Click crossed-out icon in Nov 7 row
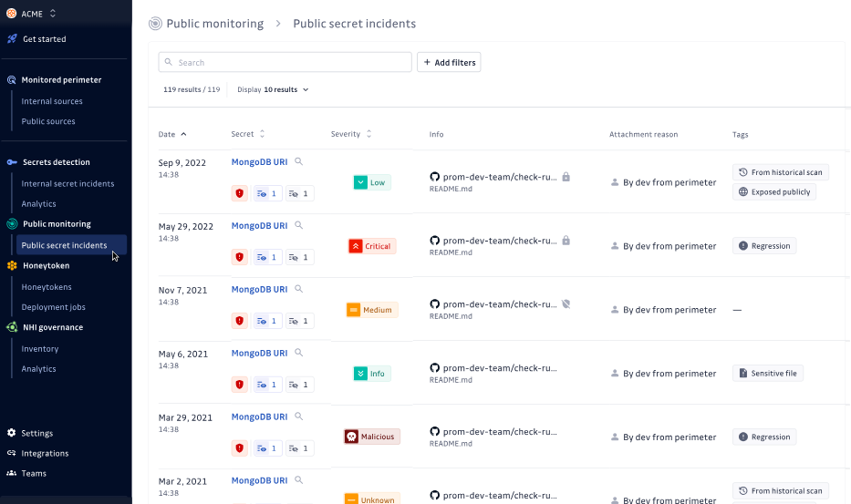Image resolution: width=851 pixels, height=504 pixels. pyautogui.click(x=566, y=304)
